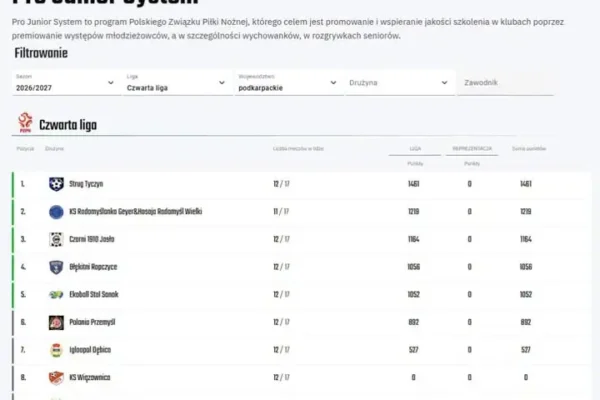Open the Liga dropdown showing Czwarta liga
Image resolution: width=600 pixels, height=400 pixels.
177,83
